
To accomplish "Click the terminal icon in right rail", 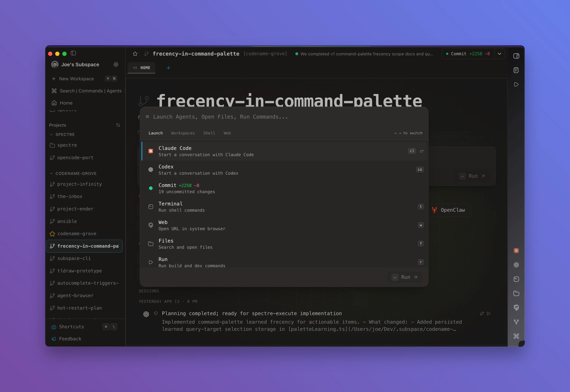I will [x=516, y=279].
